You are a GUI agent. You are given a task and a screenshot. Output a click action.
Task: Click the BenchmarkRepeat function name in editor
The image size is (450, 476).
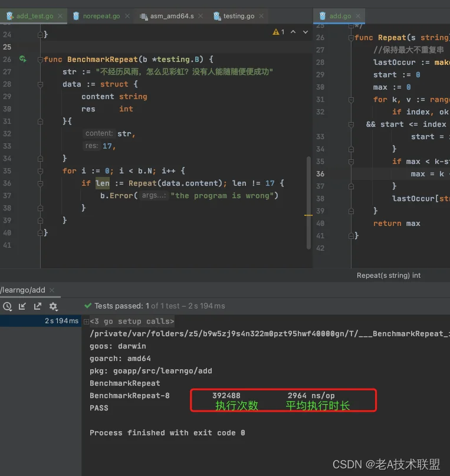coord(103,59)
